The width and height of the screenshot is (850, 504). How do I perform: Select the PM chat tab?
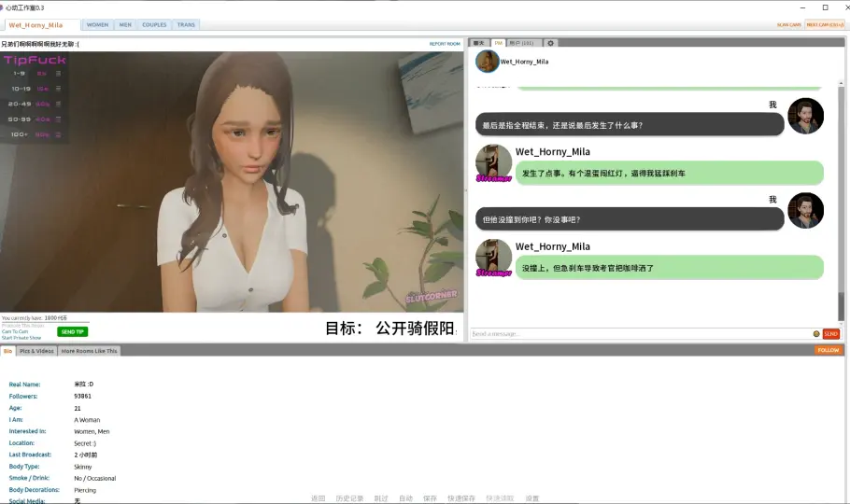click(499, 43)
